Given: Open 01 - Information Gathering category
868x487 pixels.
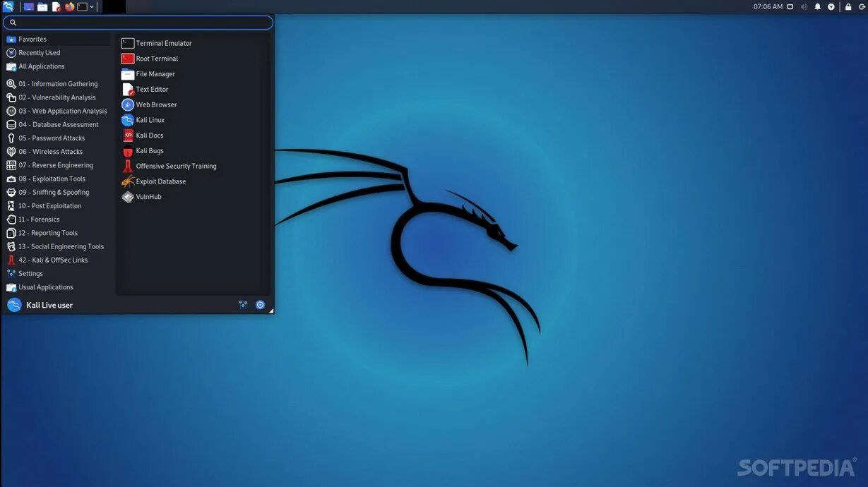Looking at the screenshot, I should pos(58,84).
